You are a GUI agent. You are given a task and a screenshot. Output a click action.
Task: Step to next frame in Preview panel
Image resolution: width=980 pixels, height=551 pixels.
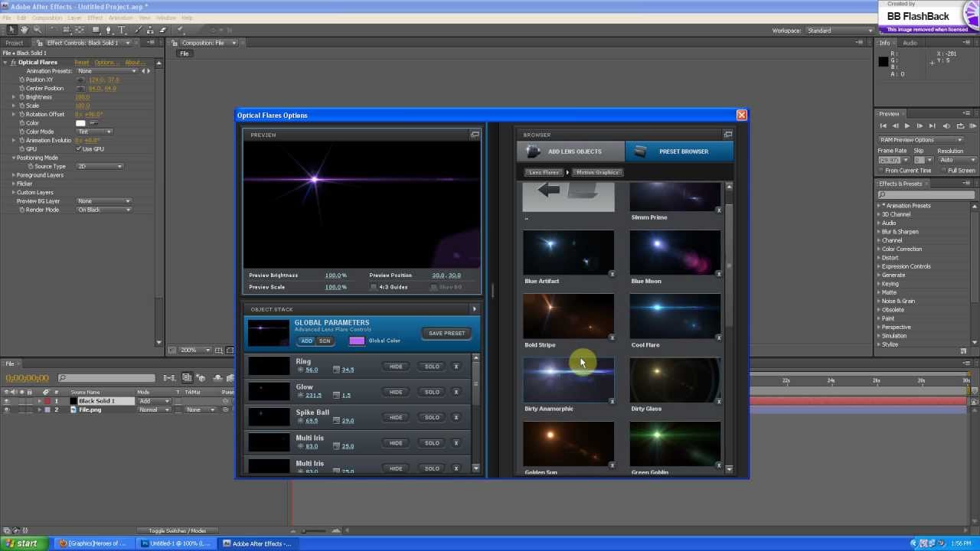coord(920,126)
